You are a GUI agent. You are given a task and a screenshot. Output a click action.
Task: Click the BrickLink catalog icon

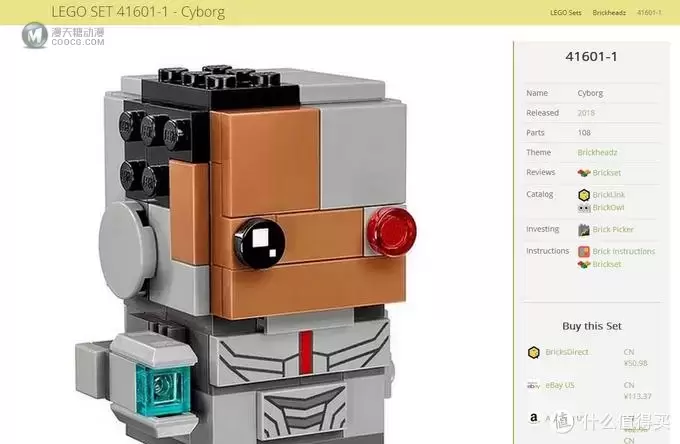coord(584,195)
